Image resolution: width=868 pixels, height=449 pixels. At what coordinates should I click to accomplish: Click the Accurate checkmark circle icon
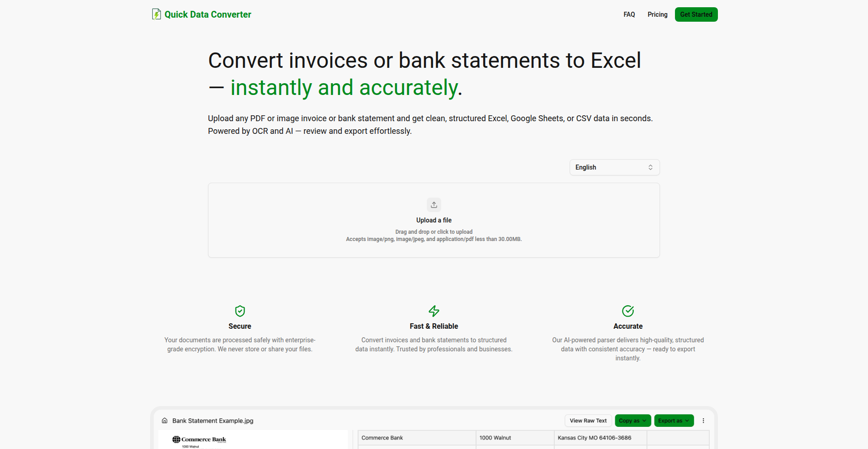628,311
